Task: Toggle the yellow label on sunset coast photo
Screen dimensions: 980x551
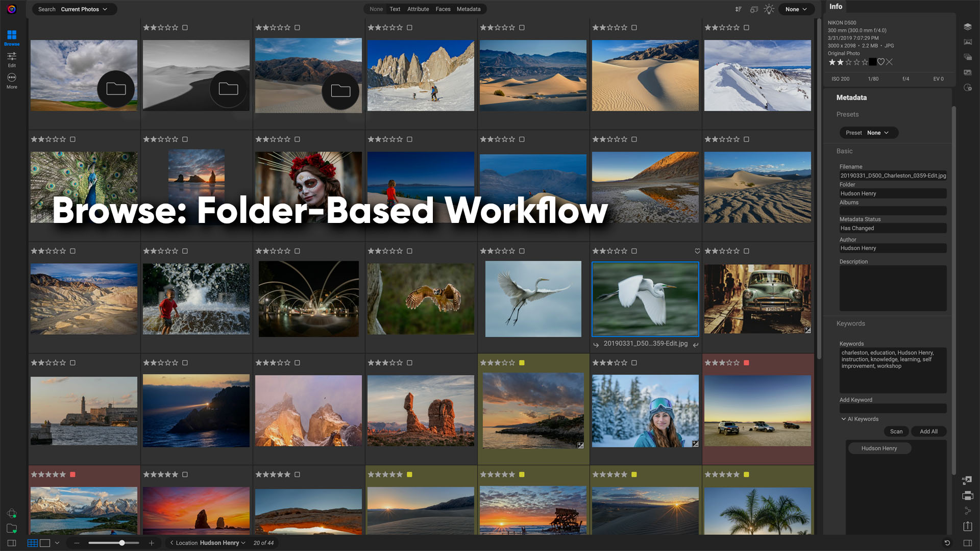Action: point(522,363)
